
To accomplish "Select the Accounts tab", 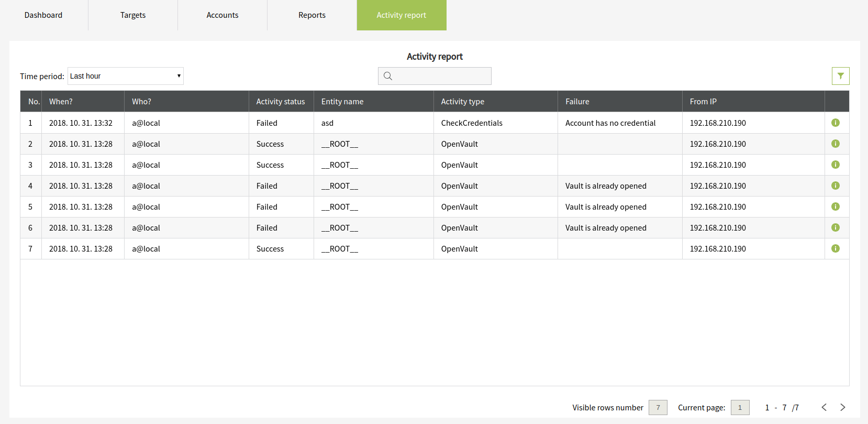I will pyautogui.click(x=222, y=15).
